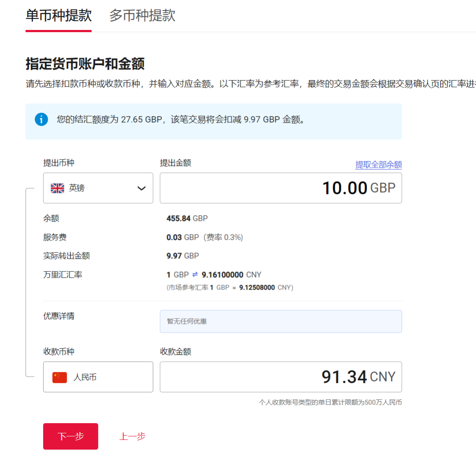This screenshot has width=476, height=465.
Task: Click the 收款金额 label
Action: tap(176, 352)
